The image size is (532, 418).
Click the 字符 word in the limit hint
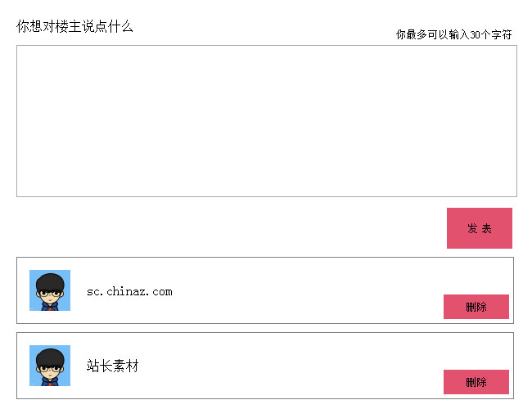[502, 34]
